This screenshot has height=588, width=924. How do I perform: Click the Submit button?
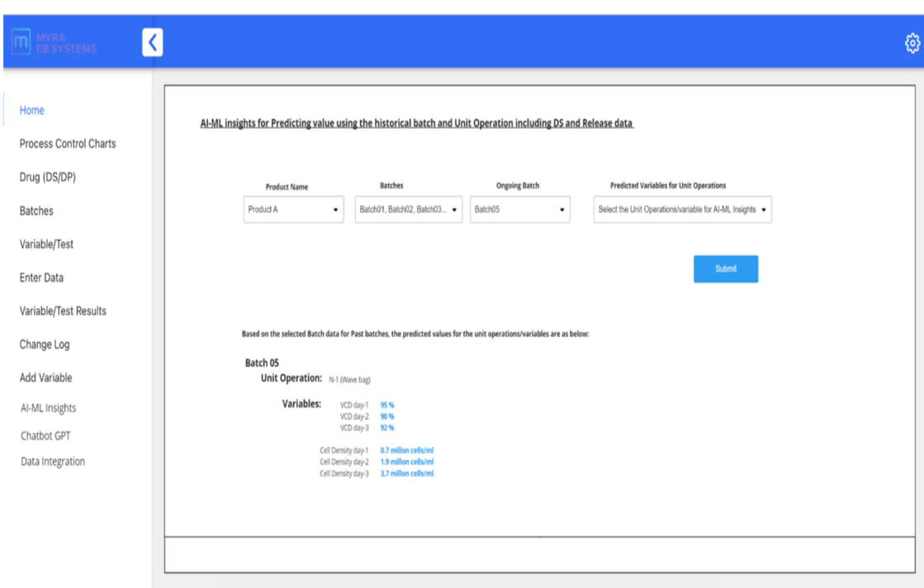726,268
